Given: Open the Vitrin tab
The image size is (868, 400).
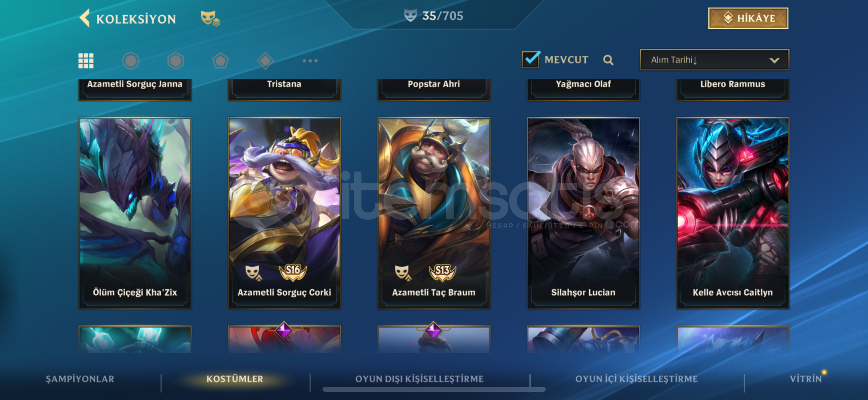Looking at the screenshot, I should point(806,379).
